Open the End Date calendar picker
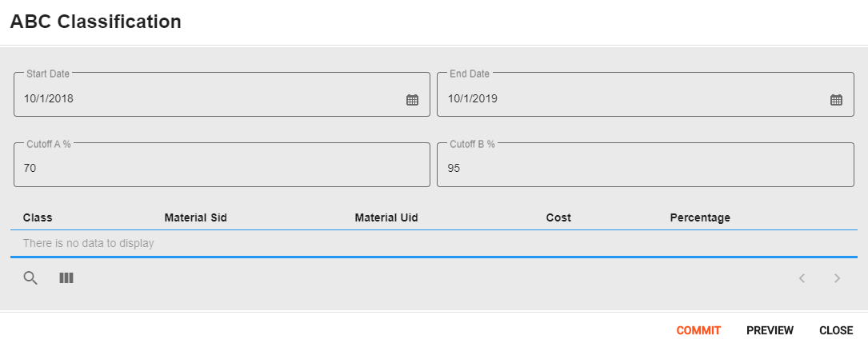This screenshot has height=347, width=868. [836, 100]
